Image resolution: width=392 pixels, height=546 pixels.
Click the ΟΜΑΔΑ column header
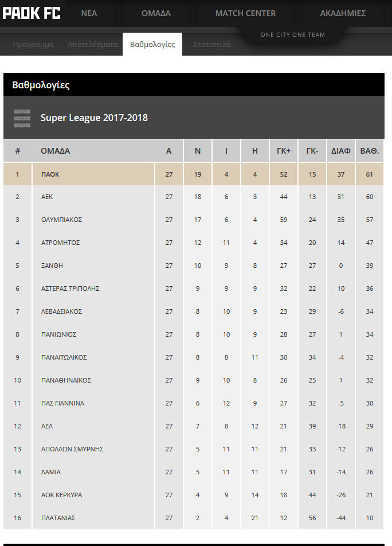pyautogui.click(x=56, y=151)
